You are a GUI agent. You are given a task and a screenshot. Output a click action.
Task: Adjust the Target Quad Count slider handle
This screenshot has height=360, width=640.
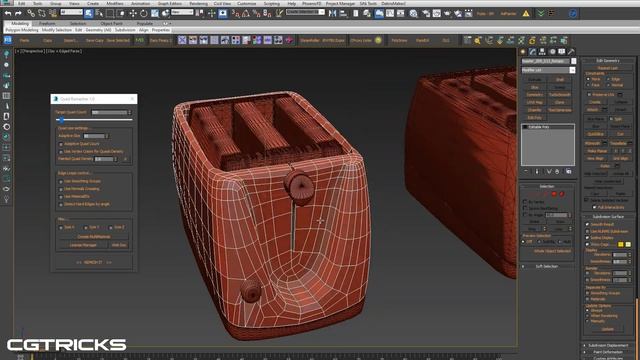point(61,120)
